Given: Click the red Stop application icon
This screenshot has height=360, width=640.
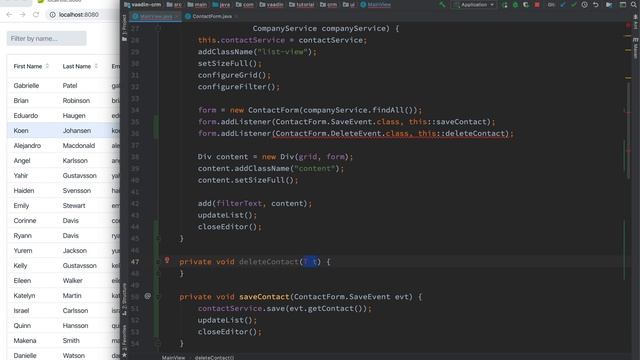Looking at the screenshot, I should point(537,4).
